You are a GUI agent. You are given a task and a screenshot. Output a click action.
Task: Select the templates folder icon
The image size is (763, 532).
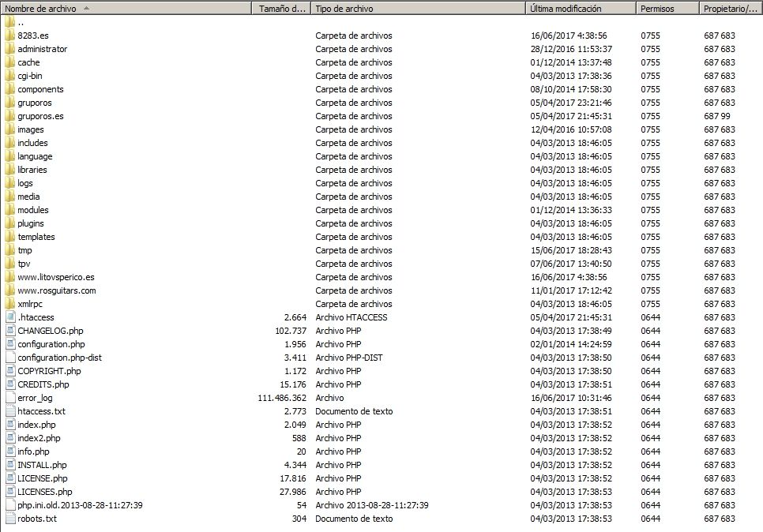[x=9, y=237]
